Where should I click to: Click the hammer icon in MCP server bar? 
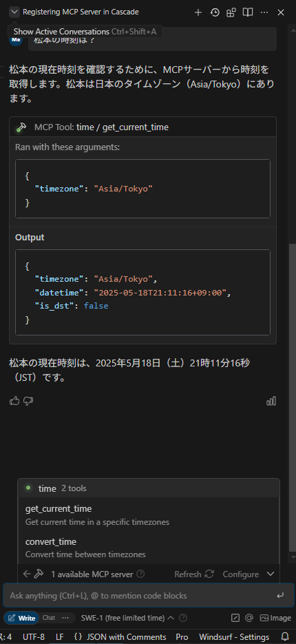click(39, 574)
